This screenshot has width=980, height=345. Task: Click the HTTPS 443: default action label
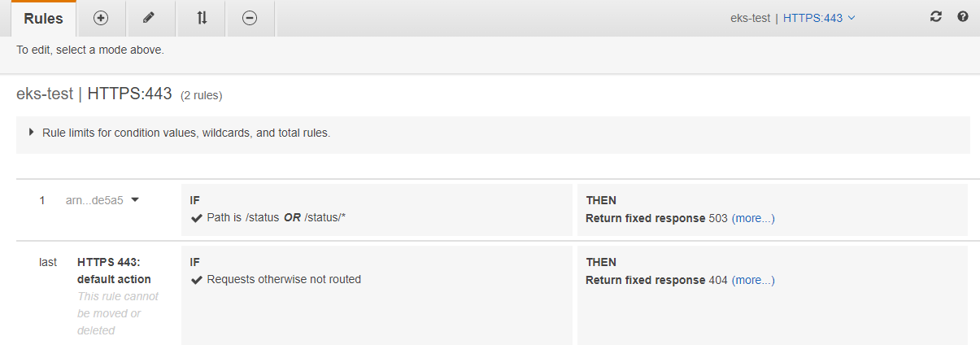[x=114, y=271]
